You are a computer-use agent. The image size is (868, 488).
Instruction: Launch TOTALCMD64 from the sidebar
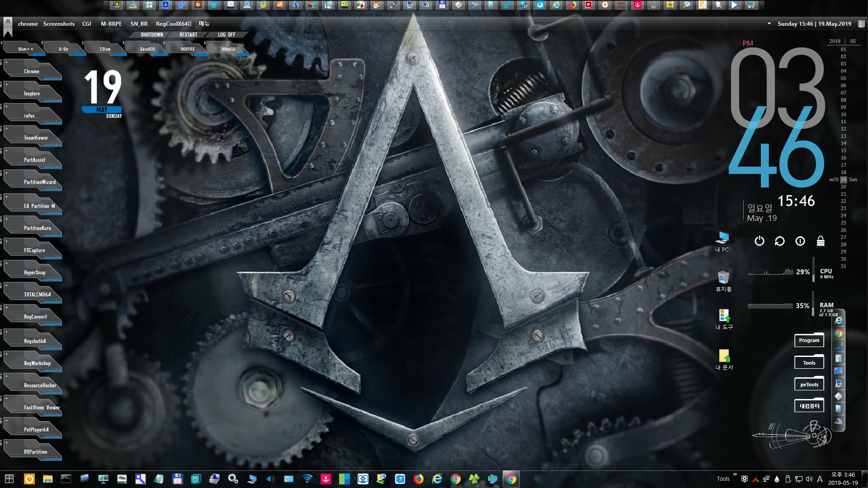[32, 294]
